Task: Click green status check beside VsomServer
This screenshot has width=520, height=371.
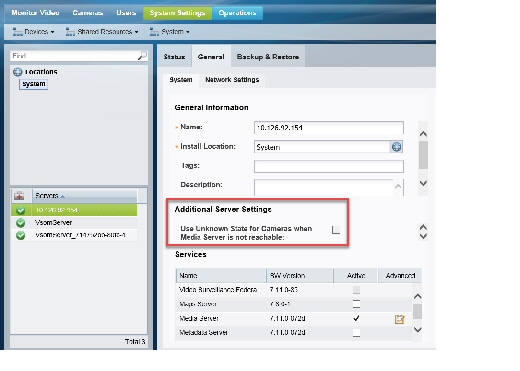Action: (x=21, y=223)
